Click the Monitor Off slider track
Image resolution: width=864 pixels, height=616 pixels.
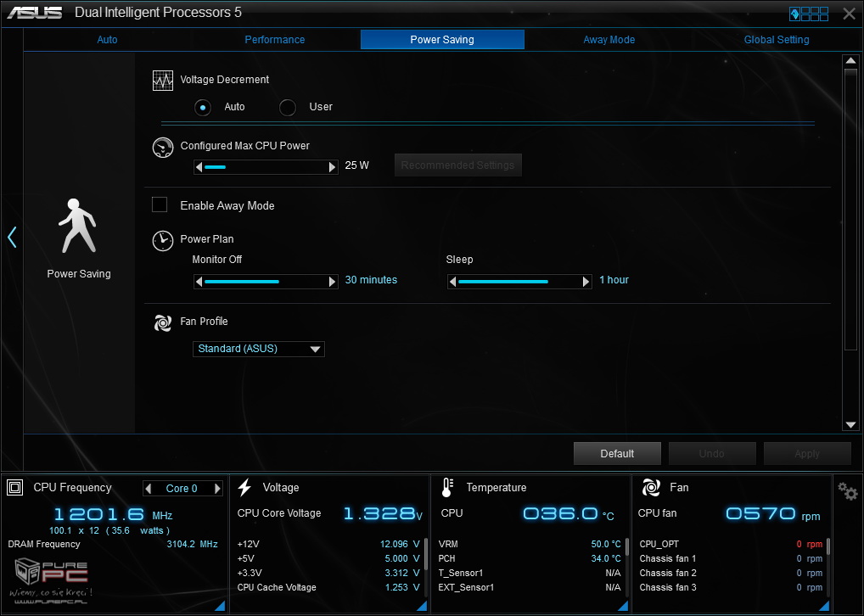tap(266, 282)
